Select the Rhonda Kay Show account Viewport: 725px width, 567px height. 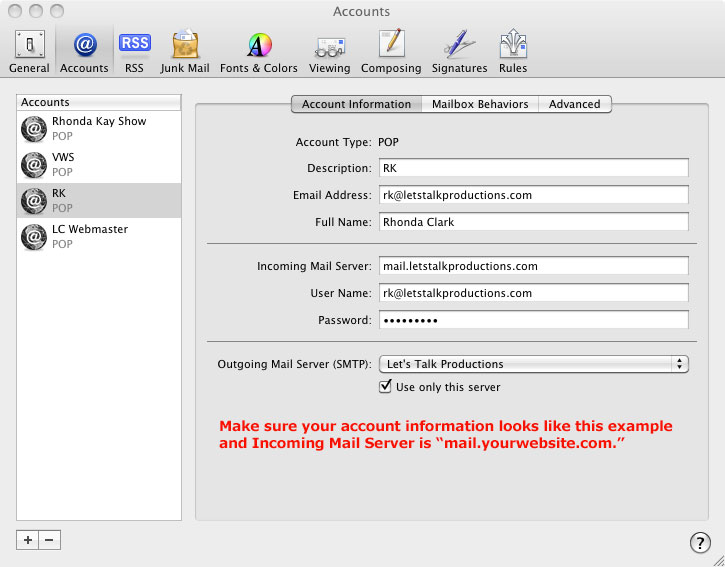(99, 128)
